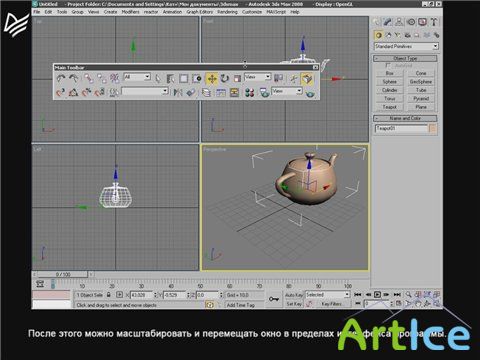Activate Bind to Space Warp tool
Image resolution: width=480 pixels, height=360 pixels.
point(114,79)
